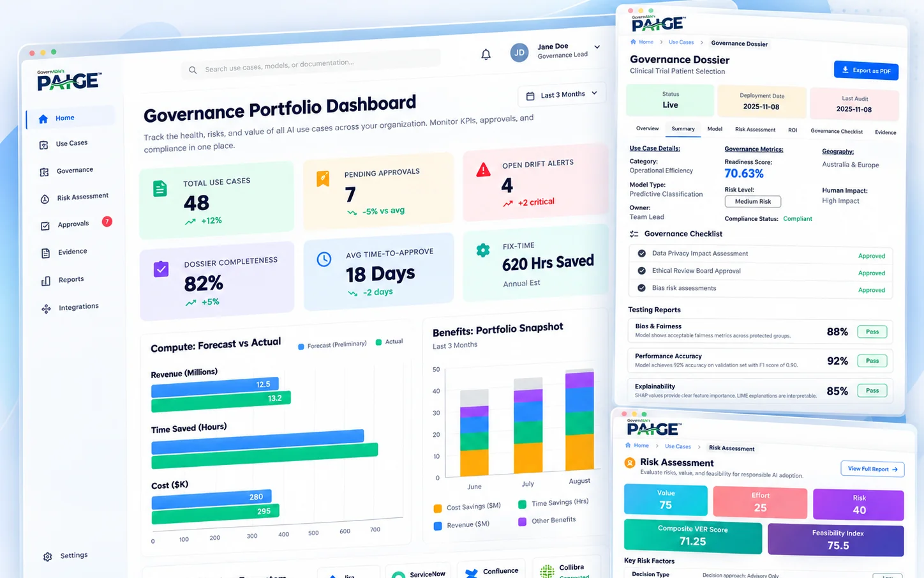Click the notifications bell icon
The height and width of the screenshot is (578, 924).
click(x=486, y=54)
